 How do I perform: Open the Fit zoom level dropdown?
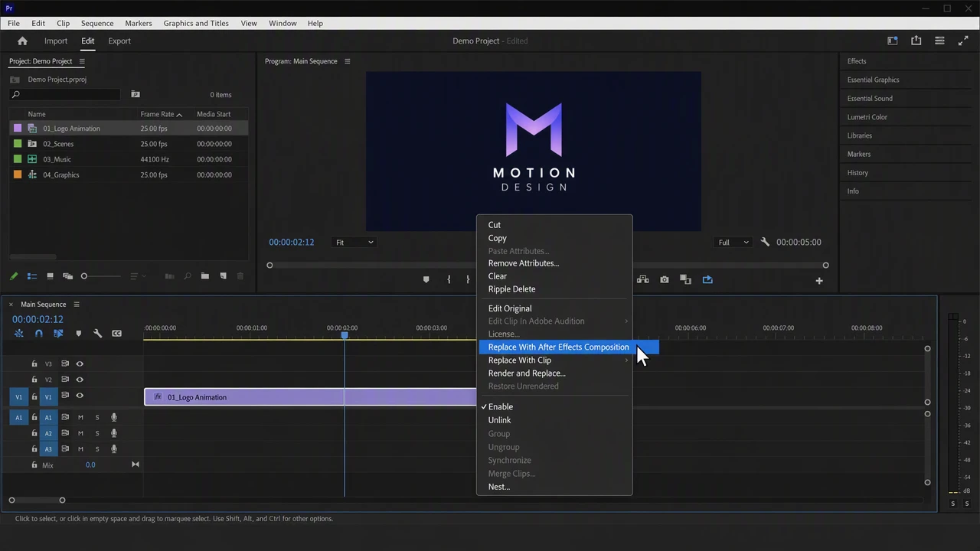tap(354, 243)
